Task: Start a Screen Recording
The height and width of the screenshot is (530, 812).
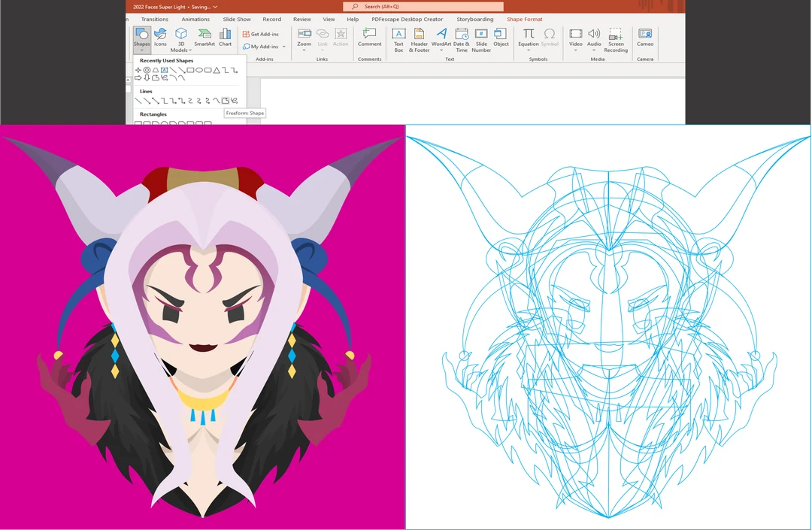Action: tap(616, 38)
